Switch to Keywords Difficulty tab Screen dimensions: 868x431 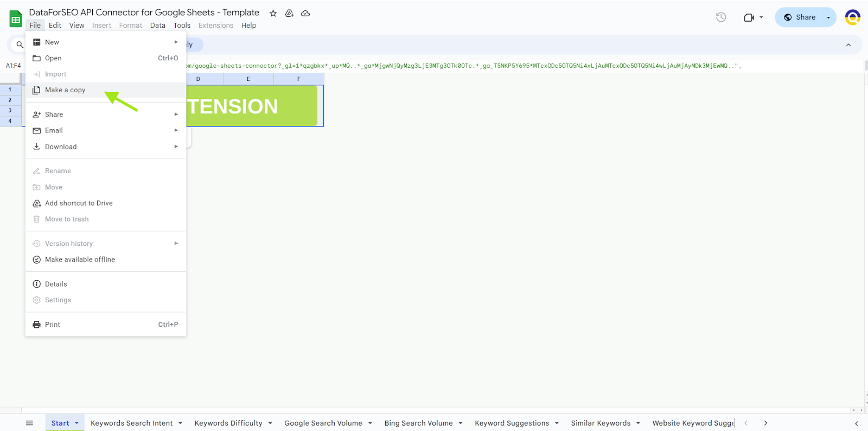[228, 423]
